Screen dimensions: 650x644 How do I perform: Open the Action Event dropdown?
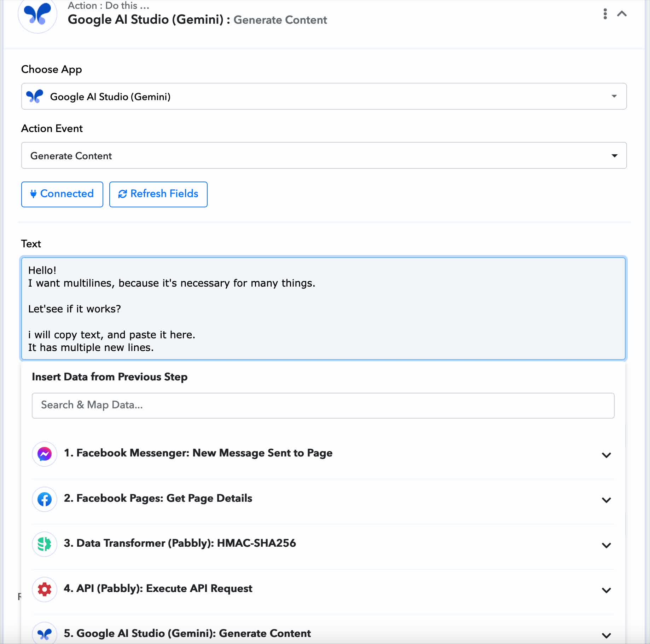324,155
